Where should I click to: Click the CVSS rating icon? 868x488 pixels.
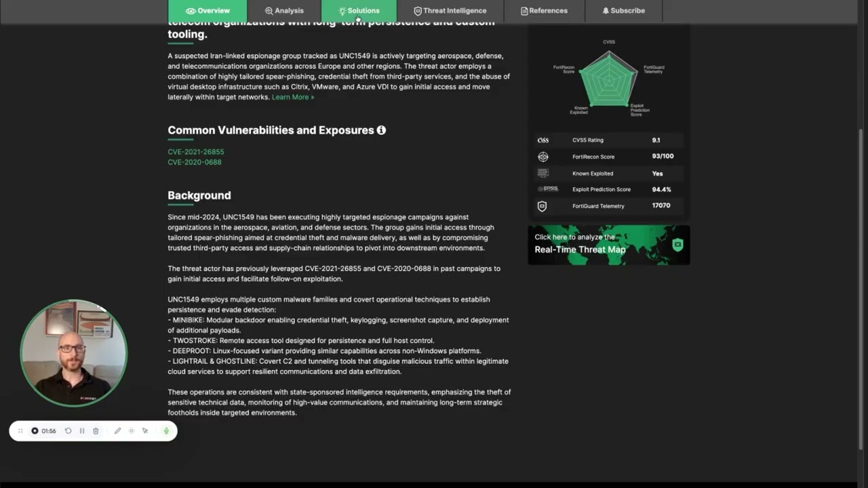pyautogui.click(x=543, y=140)
